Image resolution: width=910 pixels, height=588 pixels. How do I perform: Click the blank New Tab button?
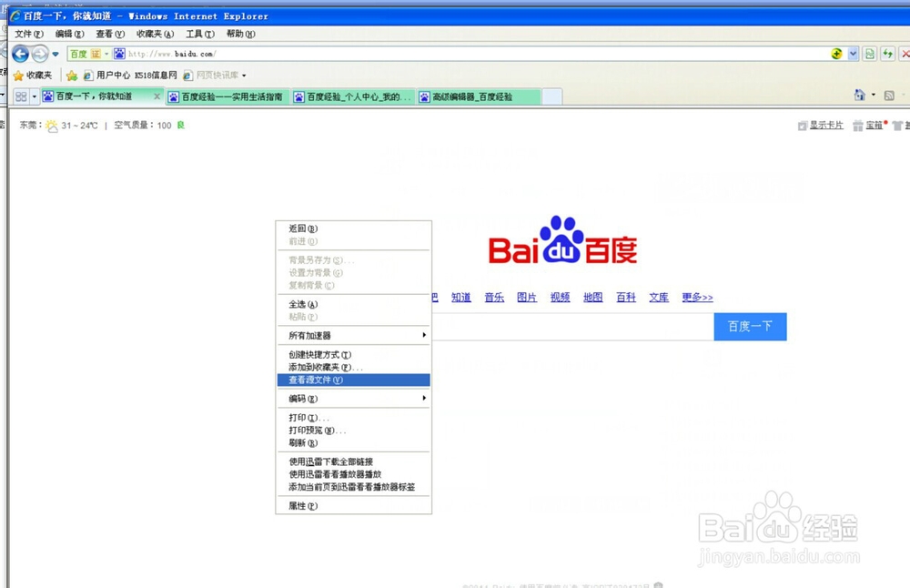pos(552,96)
